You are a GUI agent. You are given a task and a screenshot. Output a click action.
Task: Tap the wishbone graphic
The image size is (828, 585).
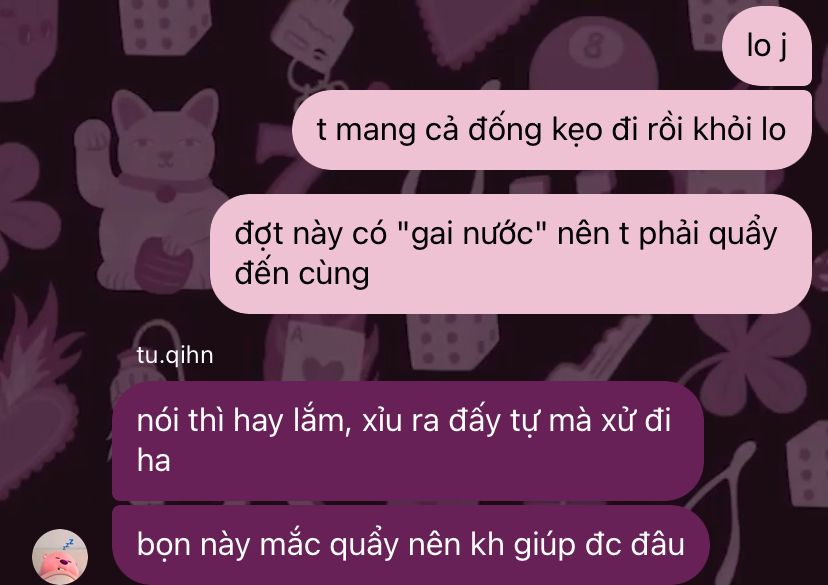729,491
